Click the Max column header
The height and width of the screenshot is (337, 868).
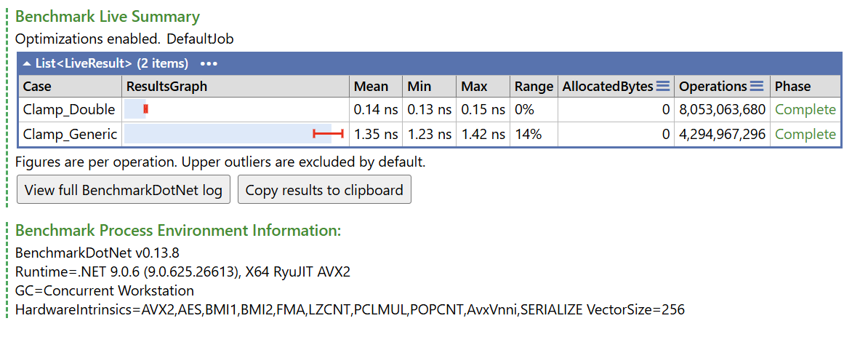[x=474, y=87]
